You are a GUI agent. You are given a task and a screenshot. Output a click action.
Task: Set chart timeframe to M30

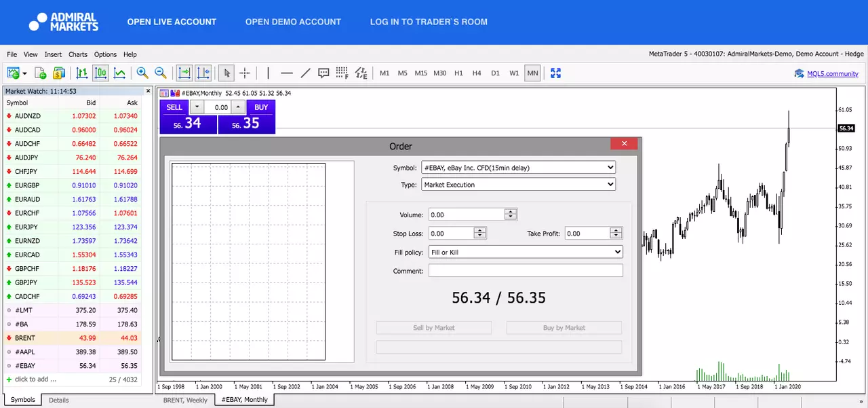(x=440, y=73)
